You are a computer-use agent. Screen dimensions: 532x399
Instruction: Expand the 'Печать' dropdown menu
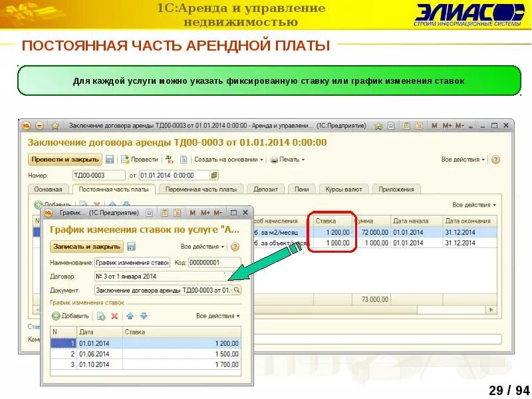(288, 160)
